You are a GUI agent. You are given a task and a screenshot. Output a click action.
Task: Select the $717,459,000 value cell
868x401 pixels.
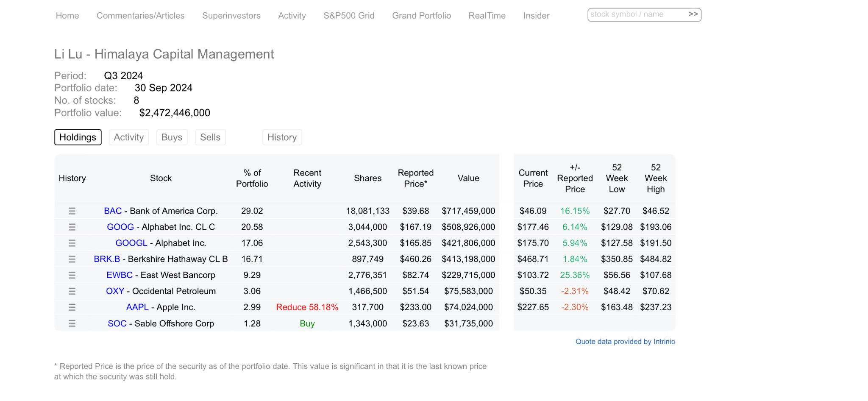(x=468, y=211)
